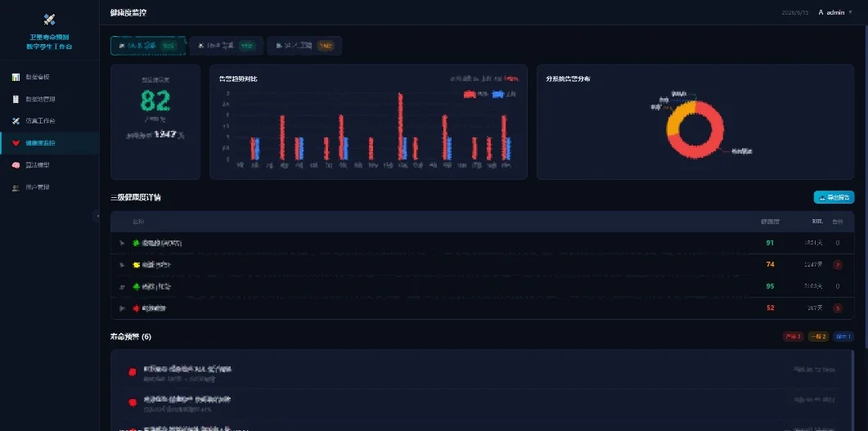Click the tallest red bar in the trend chart

[400, 127]
